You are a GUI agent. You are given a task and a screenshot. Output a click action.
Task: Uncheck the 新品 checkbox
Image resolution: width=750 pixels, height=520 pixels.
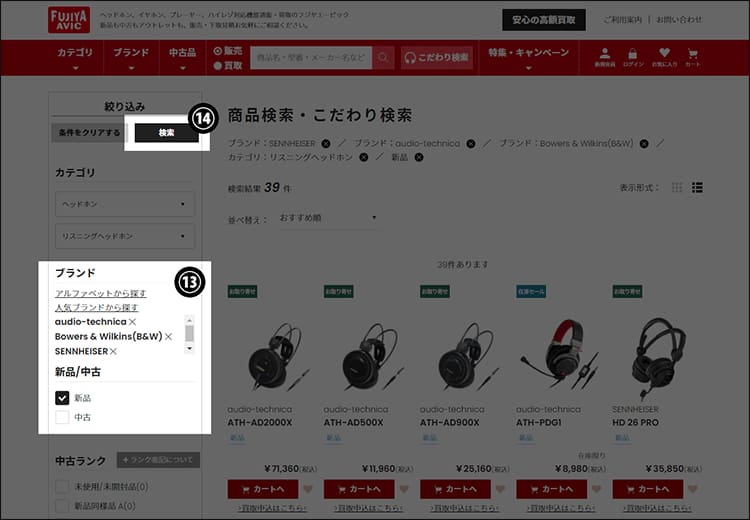pos(62,398)
